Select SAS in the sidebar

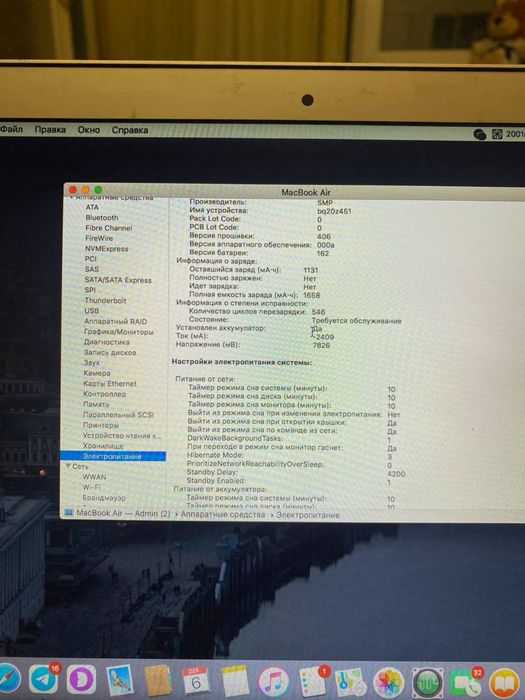(x=92, y=269)
